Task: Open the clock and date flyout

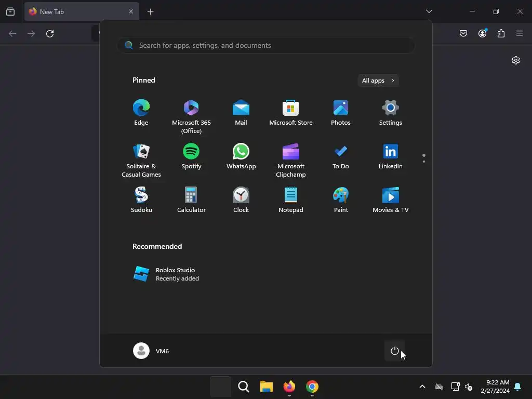Action: coord(495,387)
